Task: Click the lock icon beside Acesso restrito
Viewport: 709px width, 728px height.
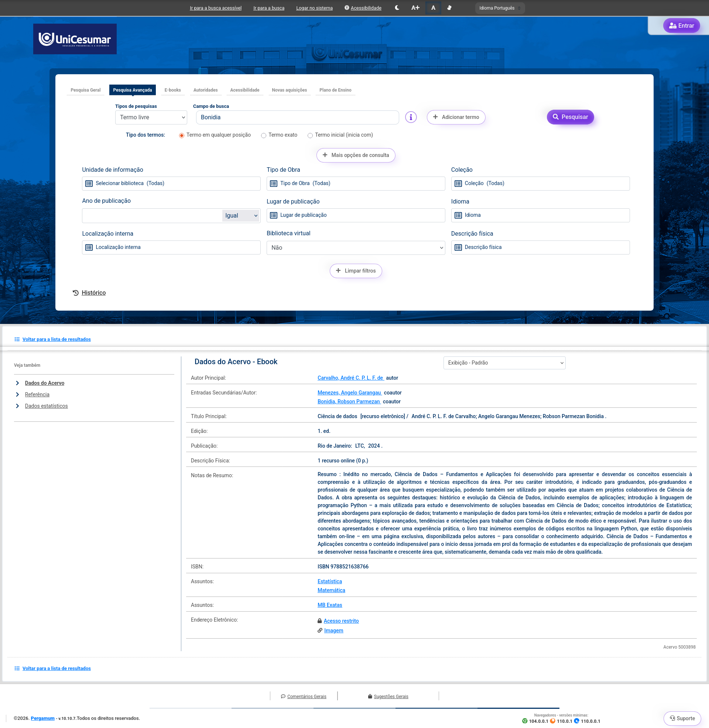Action: point(319,621)
